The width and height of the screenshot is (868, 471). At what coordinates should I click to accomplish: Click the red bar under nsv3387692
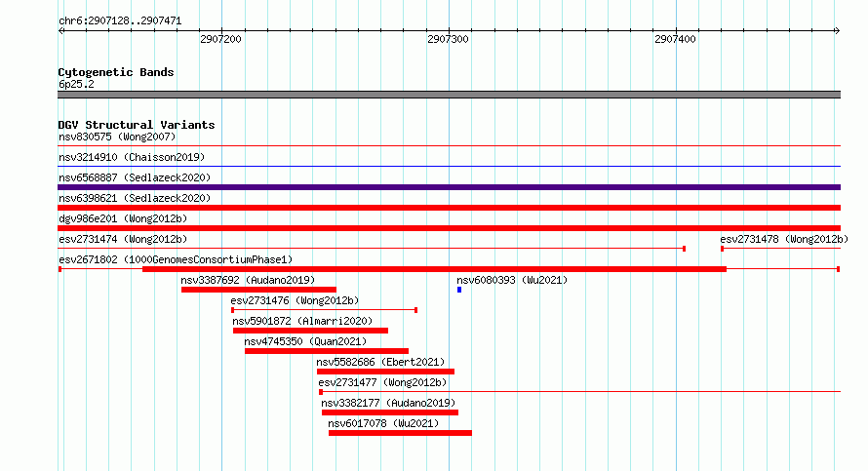click(258, 290)
